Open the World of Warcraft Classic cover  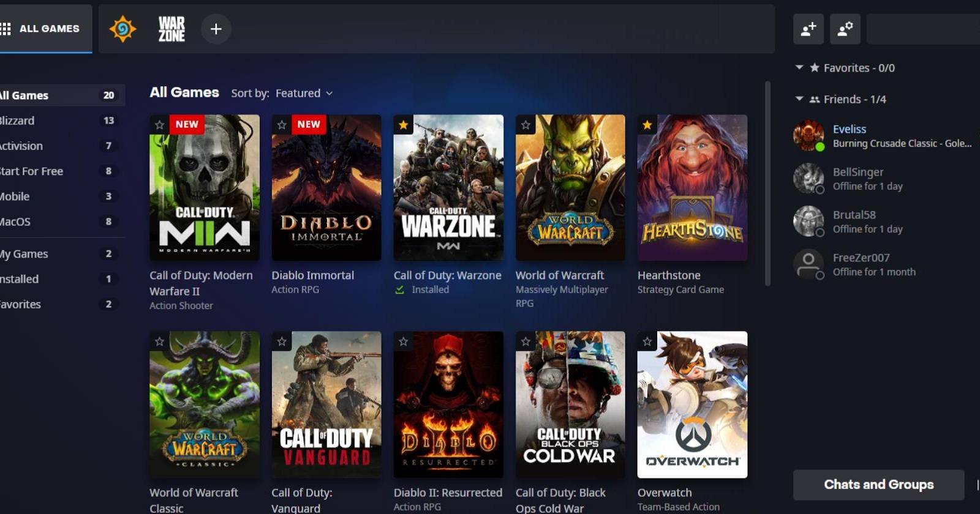205,404
